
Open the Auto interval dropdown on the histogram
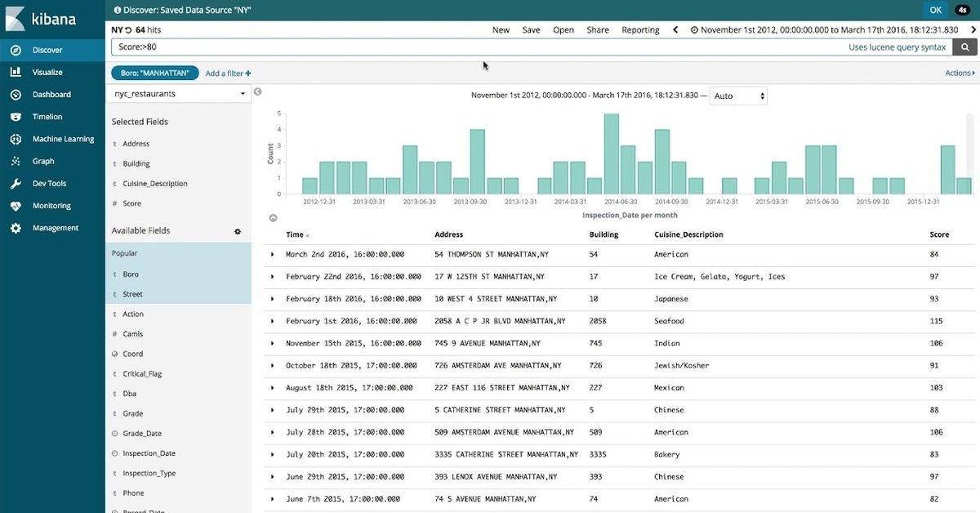coord(738,96)
